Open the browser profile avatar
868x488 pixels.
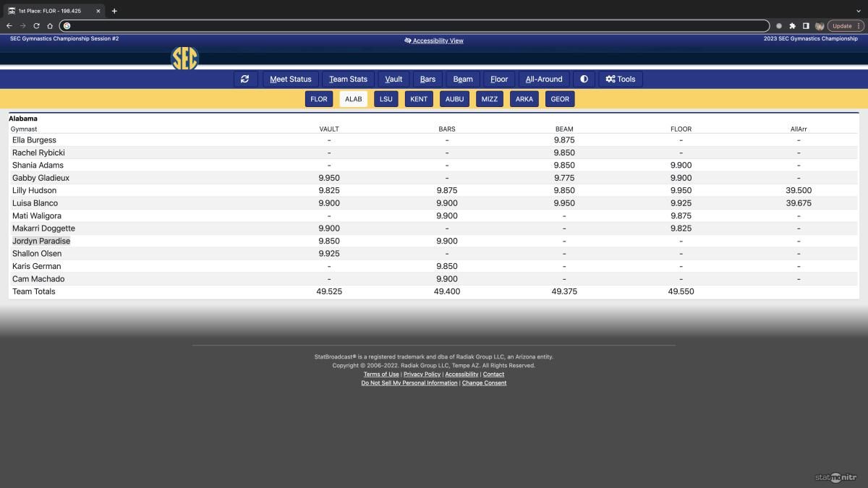click(820, 25)
